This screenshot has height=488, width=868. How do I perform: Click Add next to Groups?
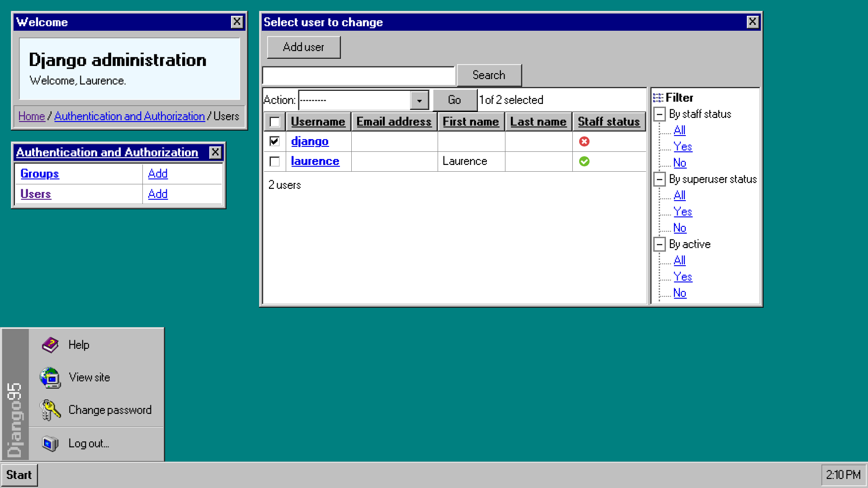pos(158,174)
